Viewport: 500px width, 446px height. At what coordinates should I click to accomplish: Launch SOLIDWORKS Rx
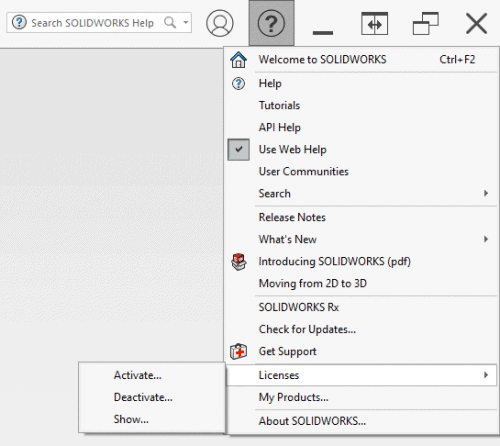362,307
